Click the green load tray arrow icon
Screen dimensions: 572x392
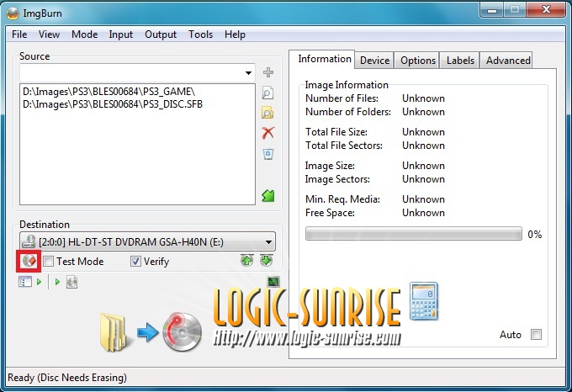tap(267, 261)
